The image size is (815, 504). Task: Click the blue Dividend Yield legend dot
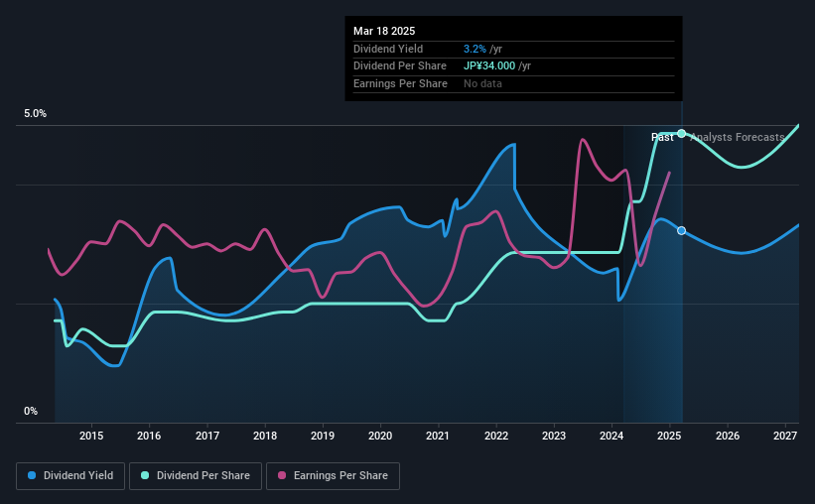click(32, 475)
